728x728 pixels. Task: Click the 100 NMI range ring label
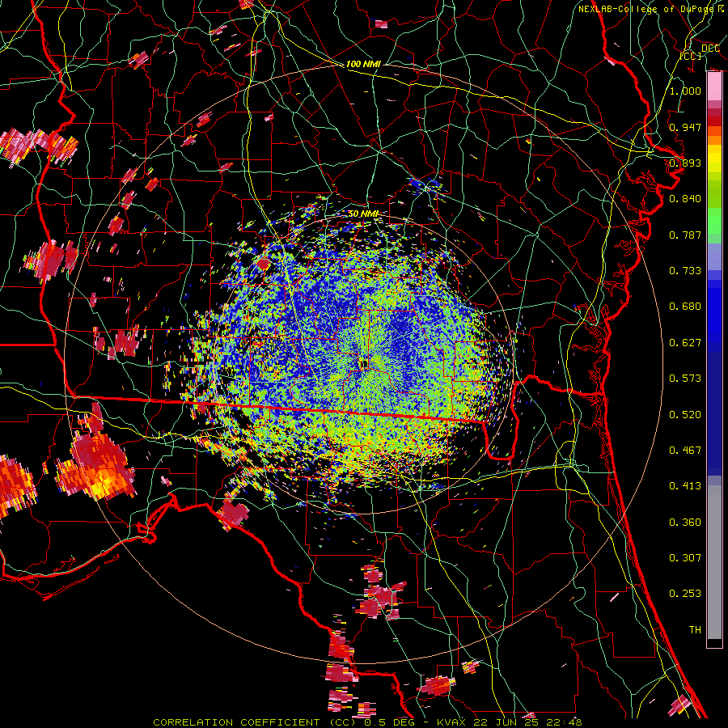363,64
